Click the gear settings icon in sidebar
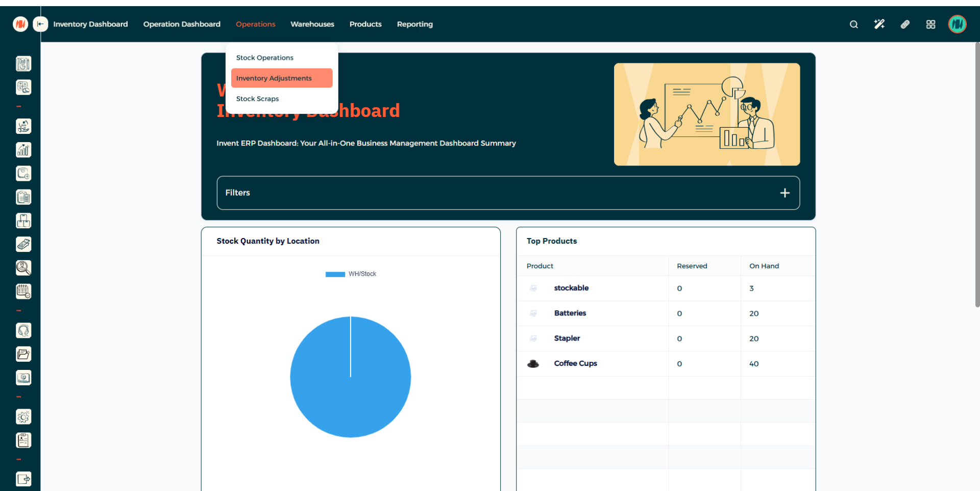Viewport: 980px width, 491px height. [x=23, y=417]
